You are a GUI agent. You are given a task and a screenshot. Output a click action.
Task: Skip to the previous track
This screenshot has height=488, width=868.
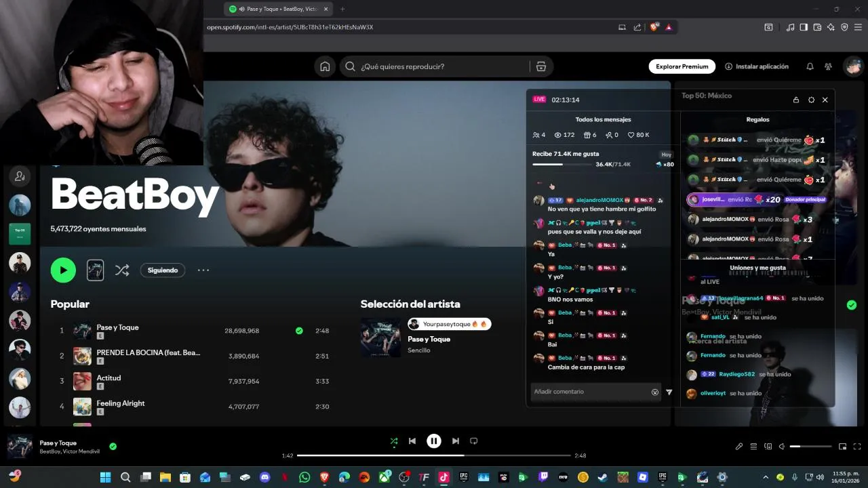(412, 441)
